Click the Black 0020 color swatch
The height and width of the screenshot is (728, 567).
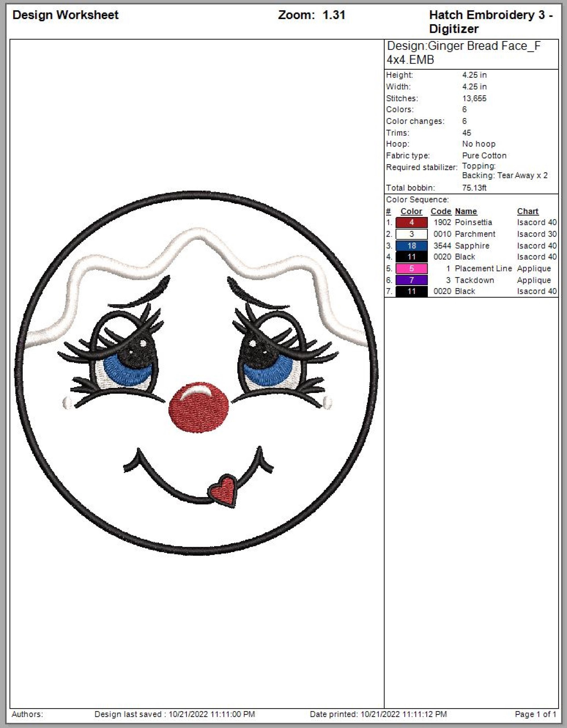[x=411, y=257]
